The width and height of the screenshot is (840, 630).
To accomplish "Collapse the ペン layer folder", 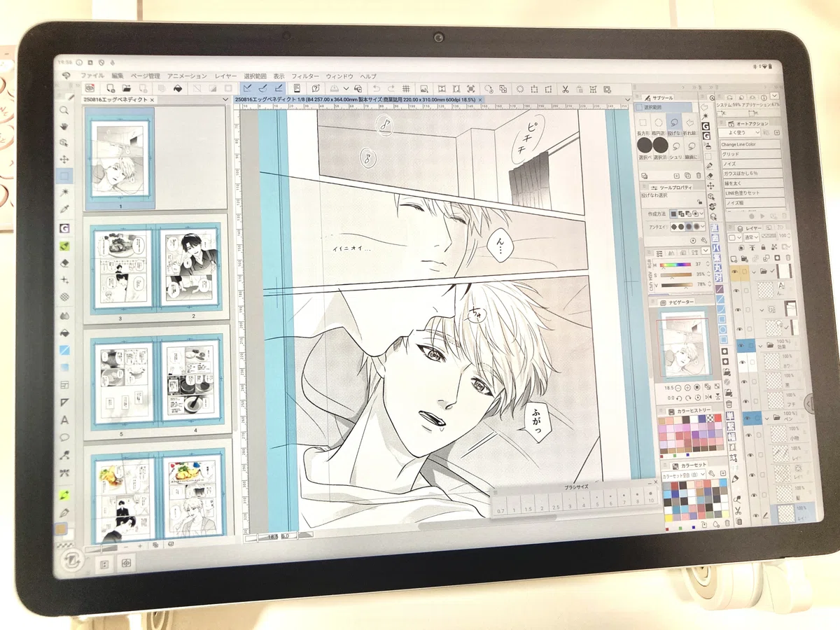I will coord(766,419).
